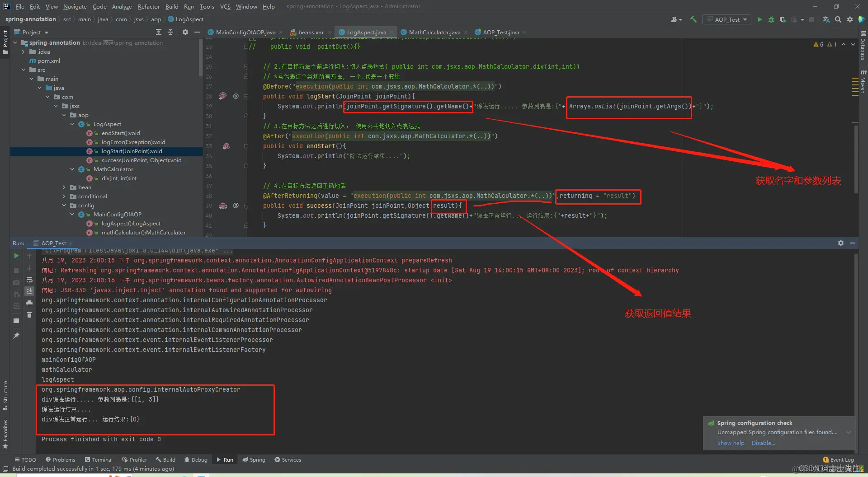This screenshot has height=477, width=868.
Task: Open the Navigate menu
Action: (x=75, y=6)
